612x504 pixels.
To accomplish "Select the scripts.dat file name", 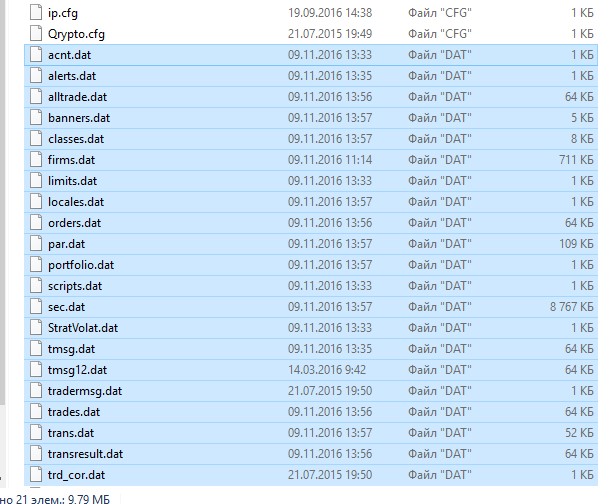I will 75,286.
